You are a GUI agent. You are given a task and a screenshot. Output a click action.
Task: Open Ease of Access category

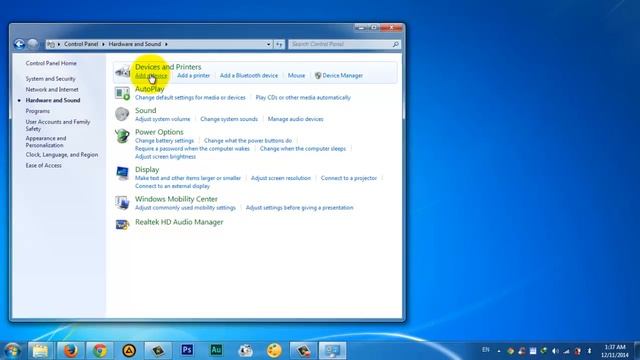tap(44, 166)
